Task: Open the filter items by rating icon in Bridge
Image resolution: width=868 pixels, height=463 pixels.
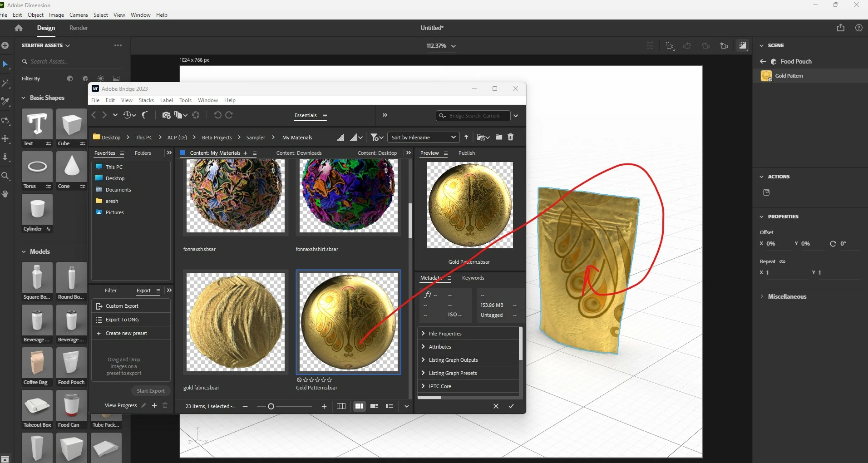Action: 377,137
